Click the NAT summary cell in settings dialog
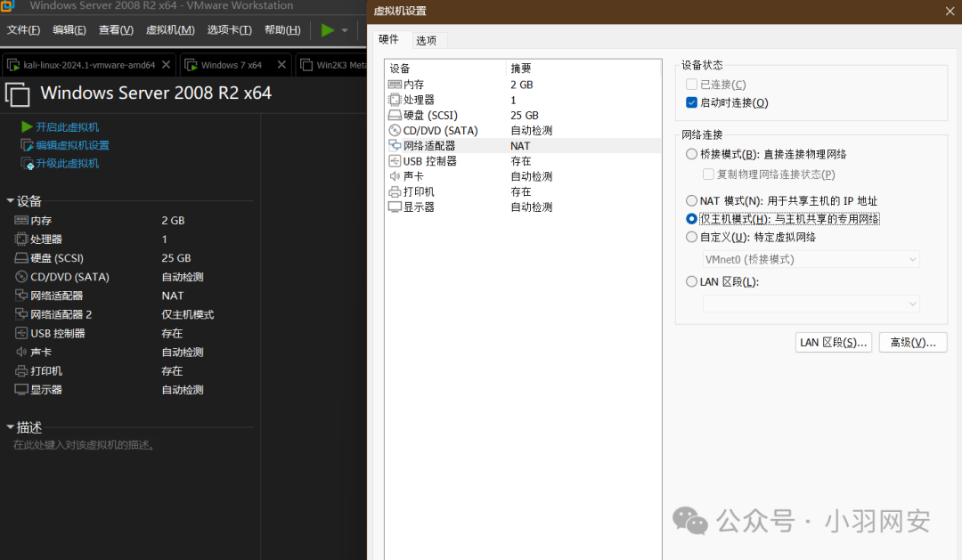Viewport: 962px width, 560px height. 520,145
